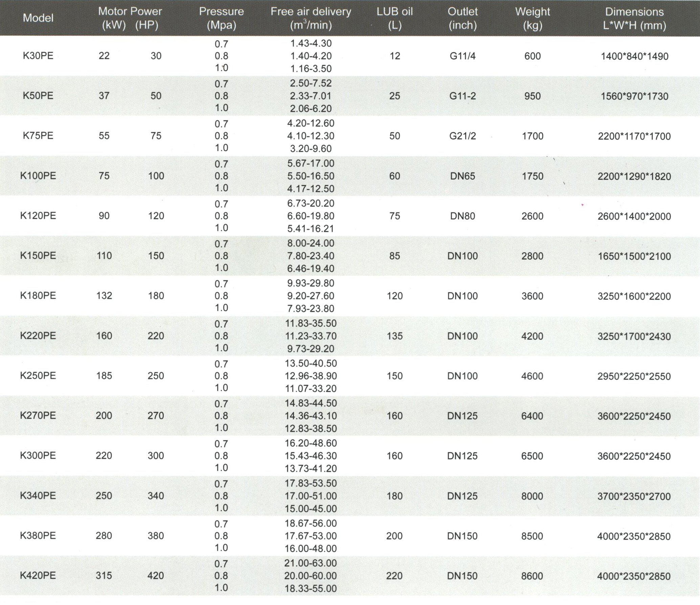
Task: Click the Model column header
Action: pos(38,18)
